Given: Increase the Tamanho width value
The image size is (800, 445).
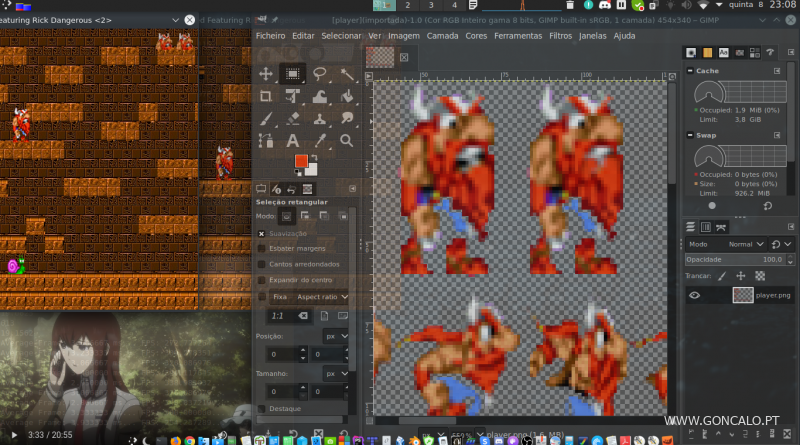Looking at the screenshot, I should (x=303, y=388).
